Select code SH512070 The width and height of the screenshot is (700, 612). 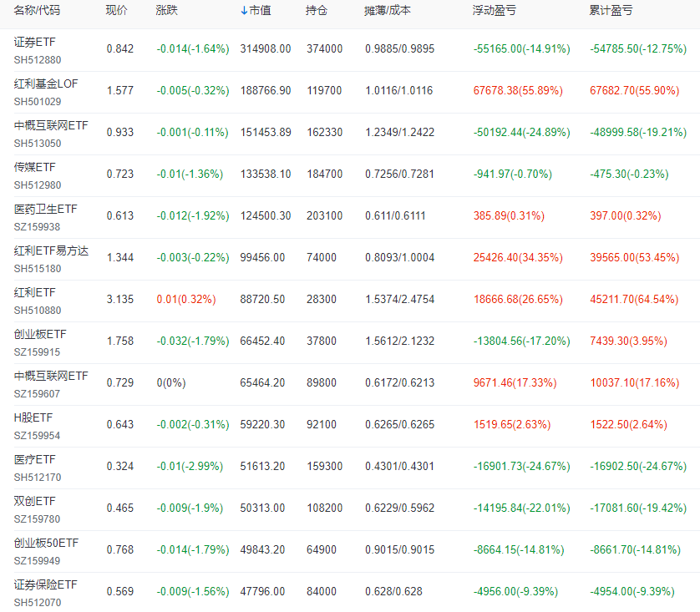click(x=38, y=603)
